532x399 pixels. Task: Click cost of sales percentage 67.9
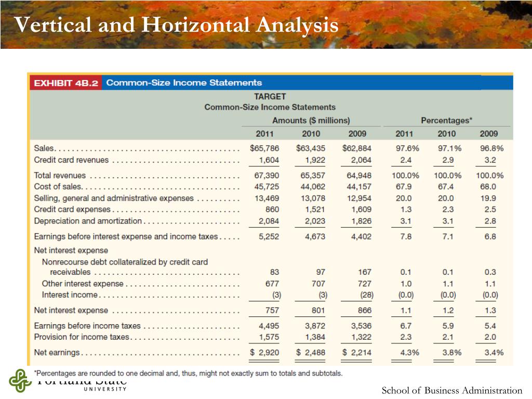(x=404, y=187)
